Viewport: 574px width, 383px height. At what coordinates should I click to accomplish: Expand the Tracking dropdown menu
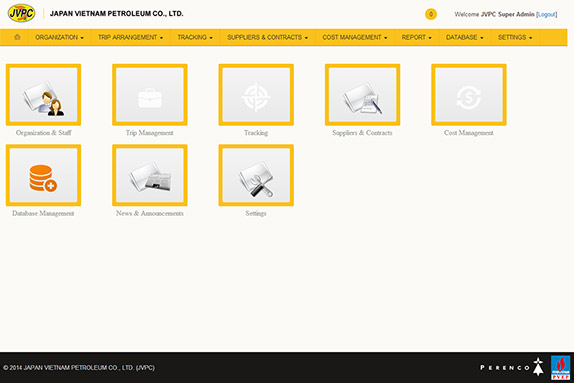(195, 37)
